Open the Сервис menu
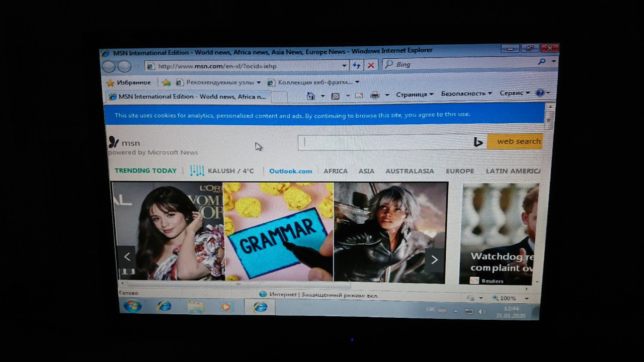 click(x=515, y=93)
